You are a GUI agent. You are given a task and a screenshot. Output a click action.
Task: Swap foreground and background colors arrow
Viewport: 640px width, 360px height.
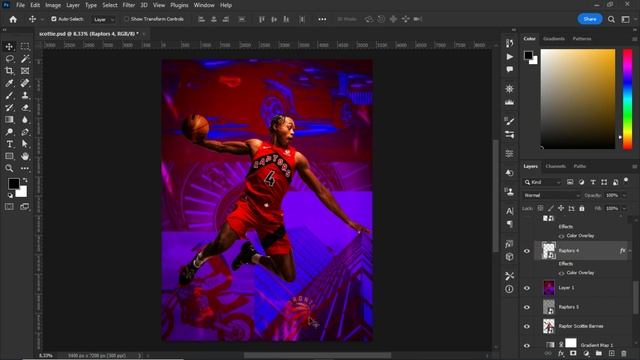pos(25,180)
